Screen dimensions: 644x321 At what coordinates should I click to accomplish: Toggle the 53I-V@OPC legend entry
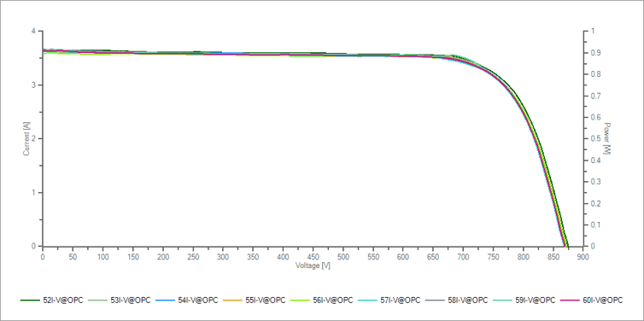coord(119,301)
